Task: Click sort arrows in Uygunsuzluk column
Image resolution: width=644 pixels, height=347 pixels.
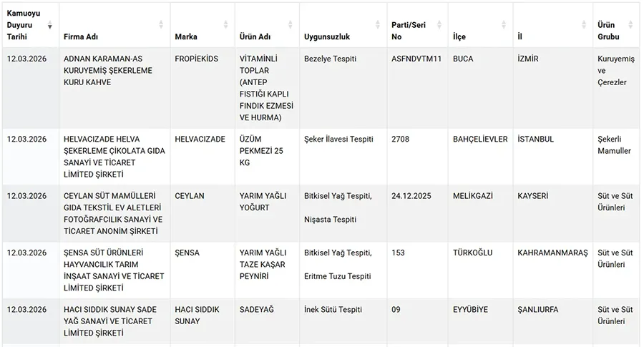Action: coord(377,25)
